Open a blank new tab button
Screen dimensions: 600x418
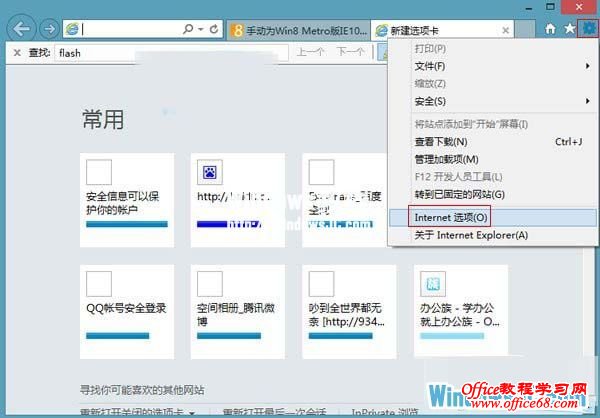click(525, 30)
